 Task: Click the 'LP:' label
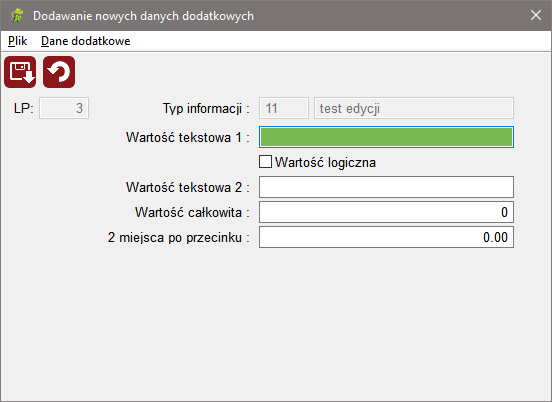click(x=24, y=108)
